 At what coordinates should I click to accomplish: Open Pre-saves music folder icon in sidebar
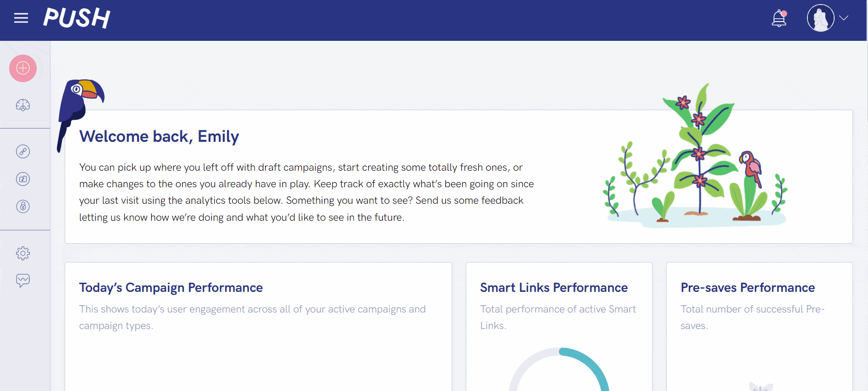point(23,179)
